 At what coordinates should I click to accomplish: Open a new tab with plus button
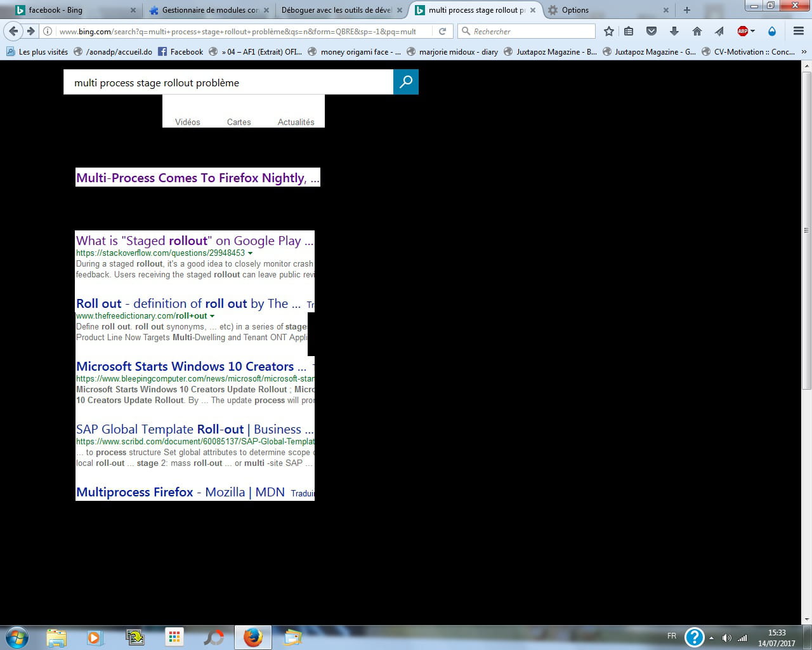click(x=686, y=10)
